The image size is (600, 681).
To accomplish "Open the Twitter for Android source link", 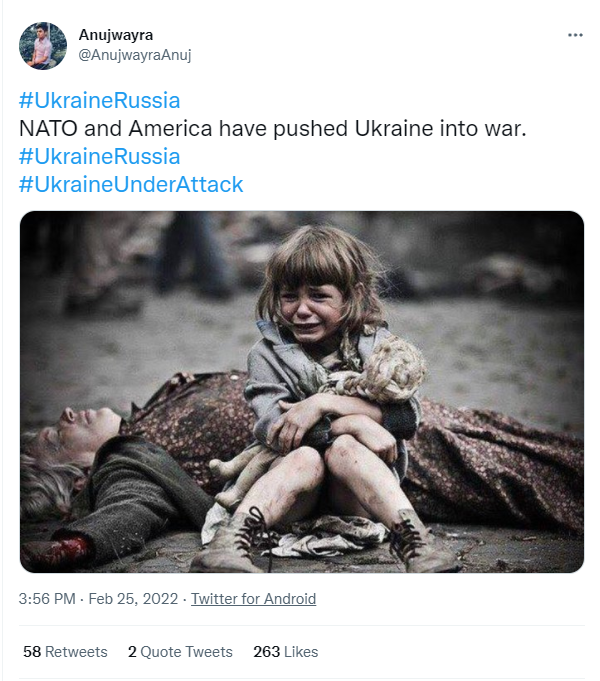I will pos(253,599).
